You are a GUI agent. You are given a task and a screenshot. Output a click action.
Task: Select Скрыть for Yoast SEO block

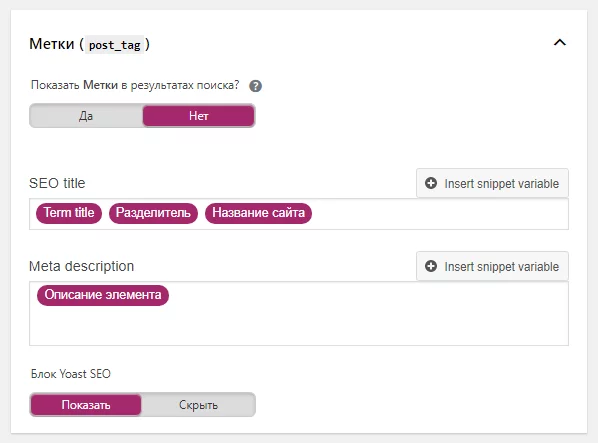click(198, 404)
